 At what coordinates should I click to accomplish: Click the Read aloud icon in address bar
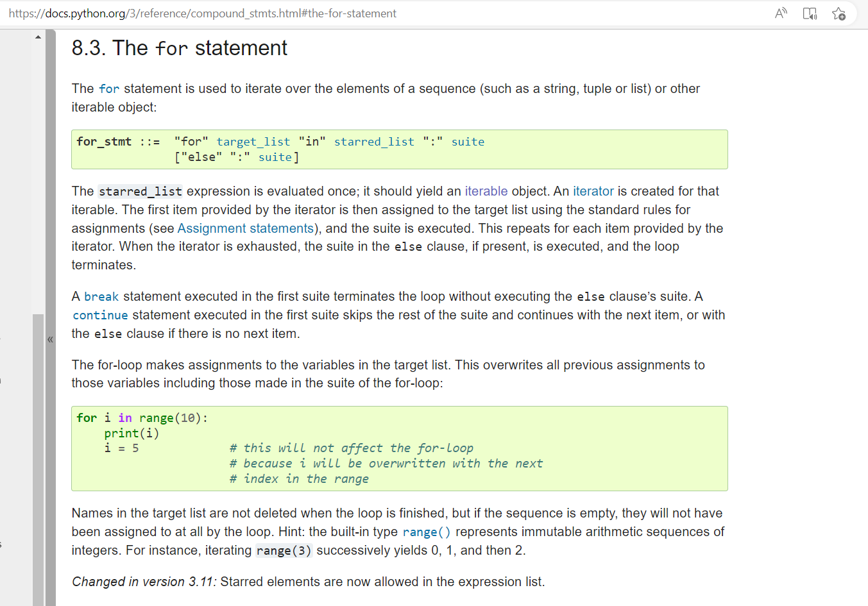click(781, 13)
